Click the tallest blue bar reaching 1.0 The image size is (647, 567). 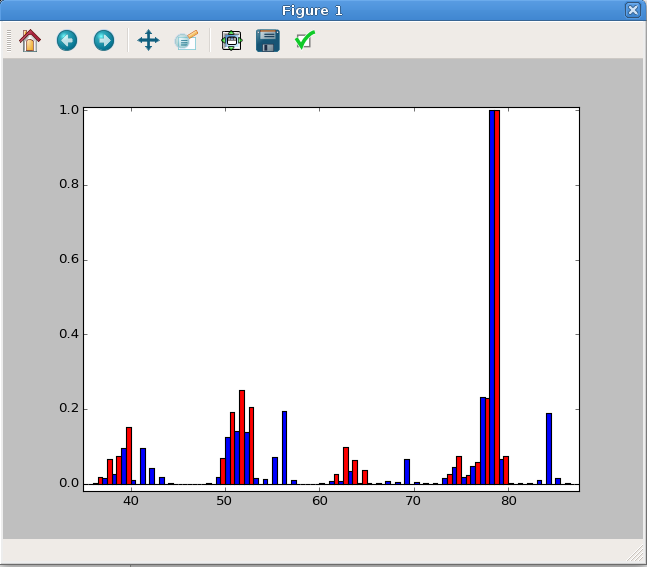(x=492, y=297)
